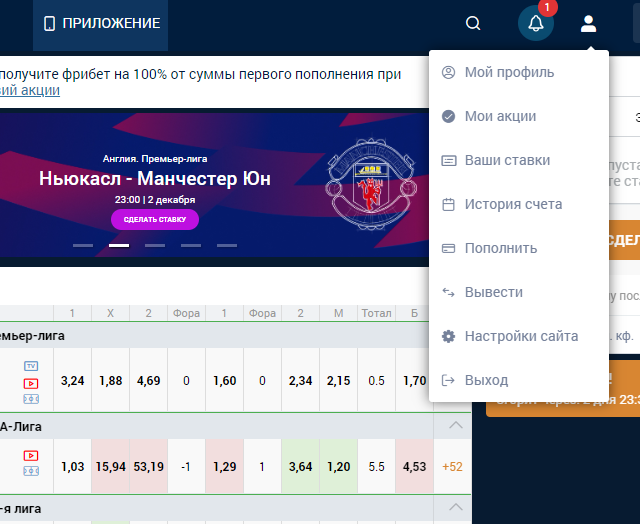The image size is (640, 524).
Task: Click red video icon in Премьер-лига row
Action: (x=31, y=384)
